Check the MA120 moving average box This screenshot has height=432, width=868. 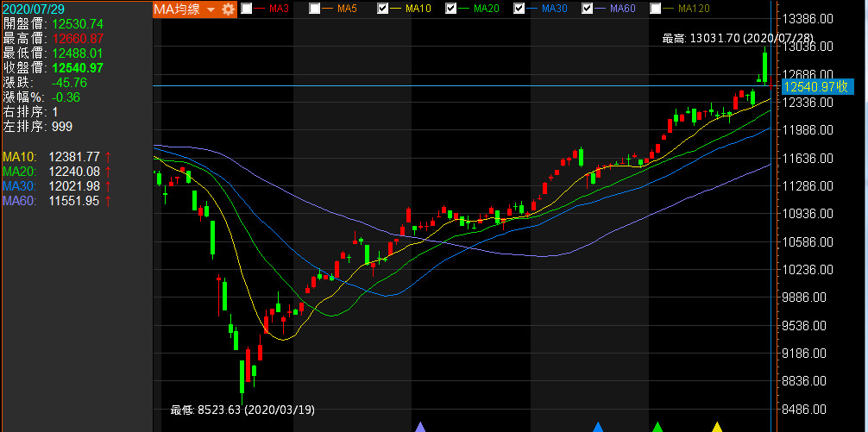point(656,9)
